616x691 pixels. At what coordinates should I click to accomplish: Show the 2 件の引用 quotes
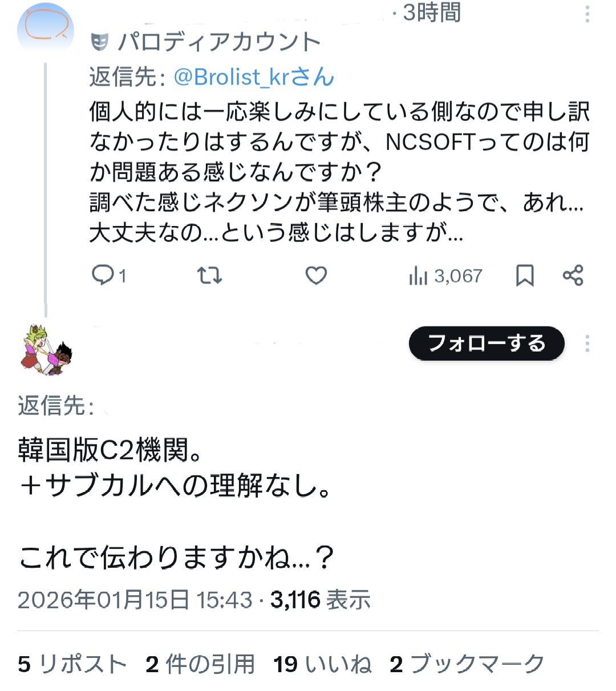click(200, 664)
